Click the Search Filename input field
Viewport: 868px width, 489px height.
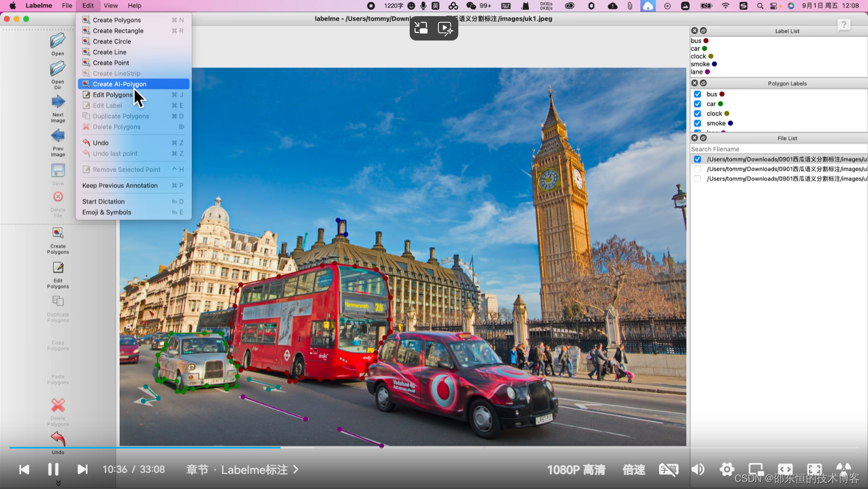778,149
